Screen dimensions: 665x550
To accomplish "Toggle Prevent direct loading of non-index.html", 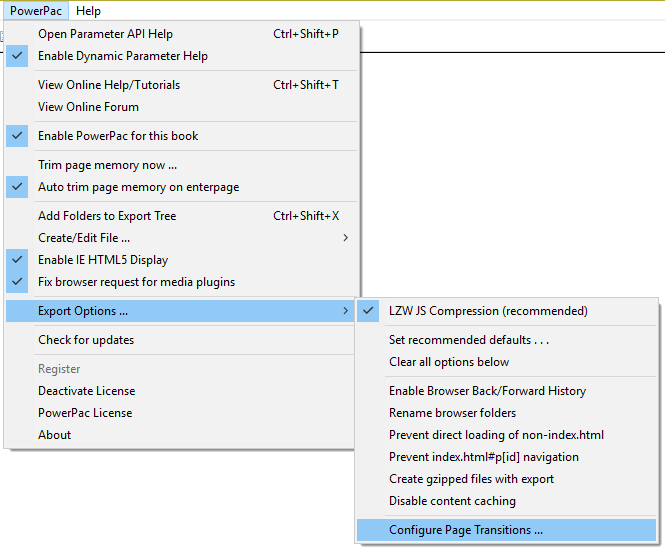I will [506, 435].
